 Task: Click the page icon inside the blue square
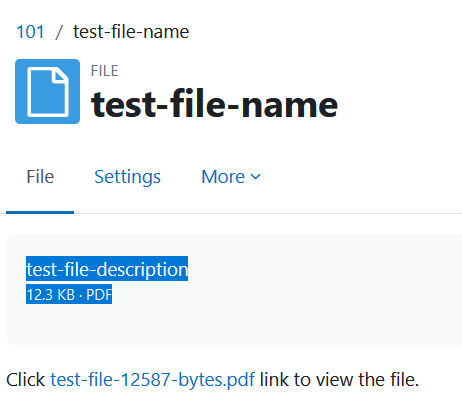[48, 92]
